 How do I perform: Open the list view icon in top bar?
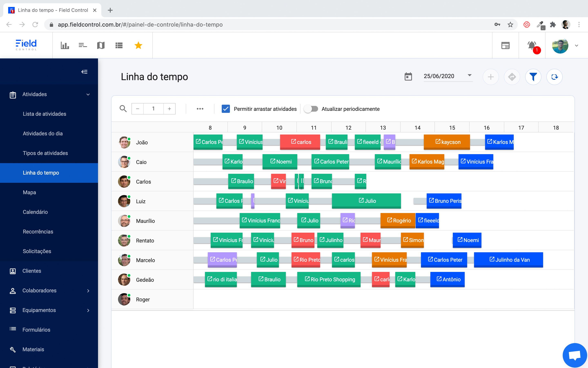coord(119,45)
